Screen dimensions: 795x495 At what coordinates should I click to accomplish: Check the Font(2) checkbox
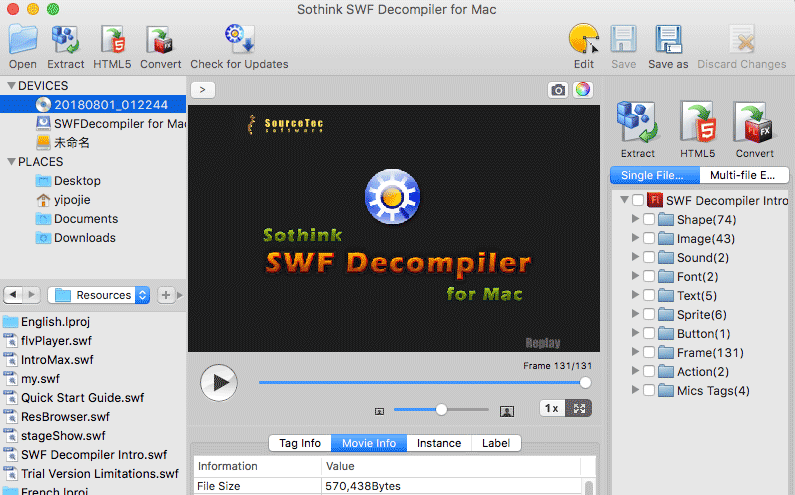pyautogui.click(x=648, y=276)
